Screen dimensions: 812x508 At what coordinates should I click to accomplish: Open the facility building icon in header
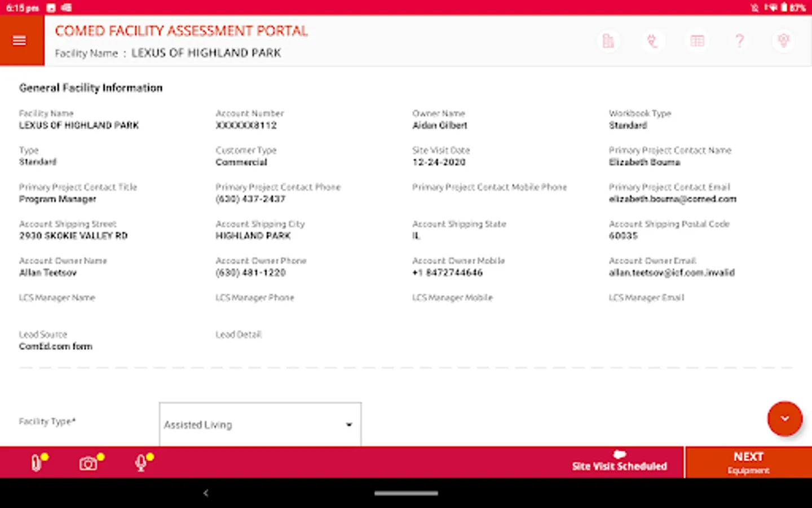pos(608,41)
